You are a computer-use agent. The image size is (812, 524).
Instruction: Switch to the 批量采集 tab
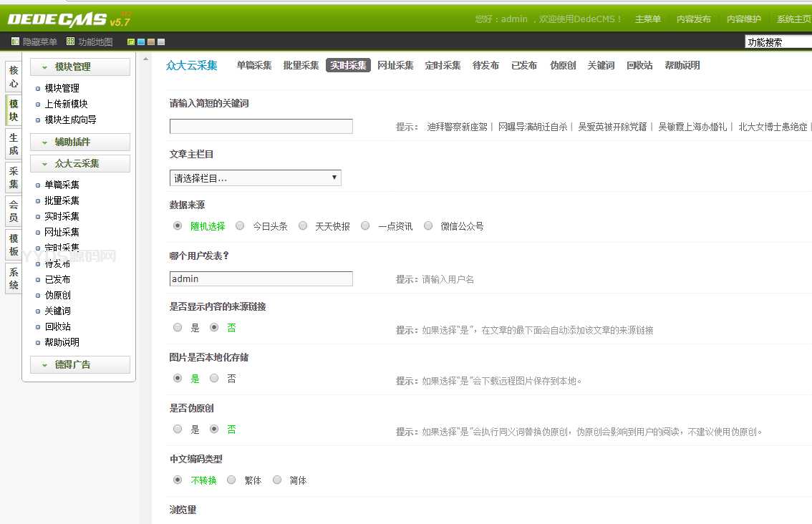tap(301, 66)
